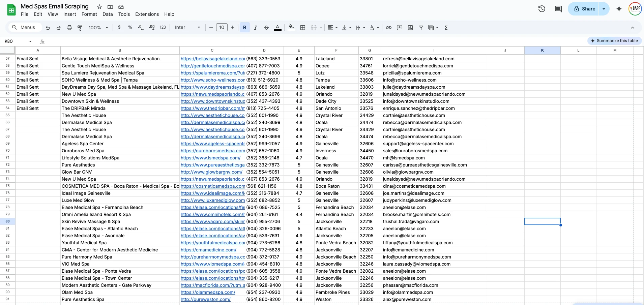
Task: Select column K header
Action: 543,50
